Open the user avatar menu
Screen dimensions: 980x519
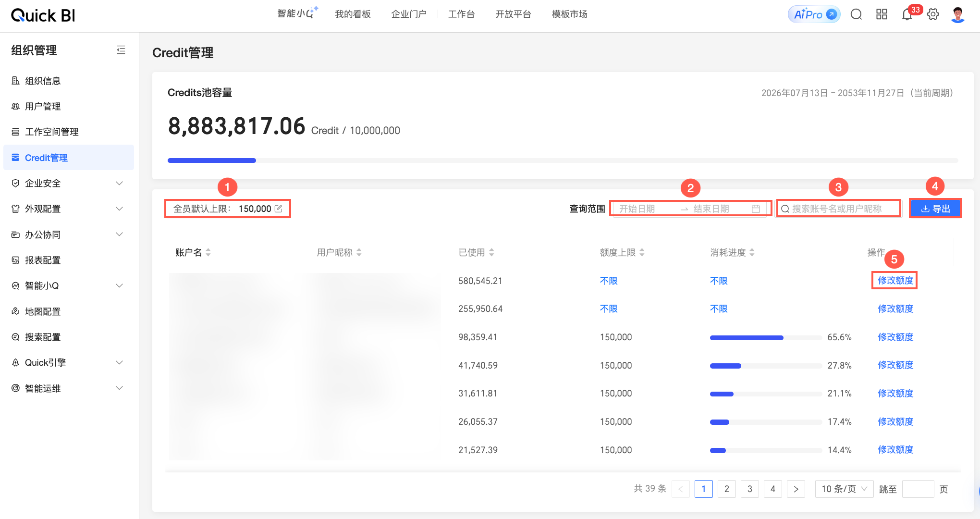pyautogui.click(x=958, y=14)
